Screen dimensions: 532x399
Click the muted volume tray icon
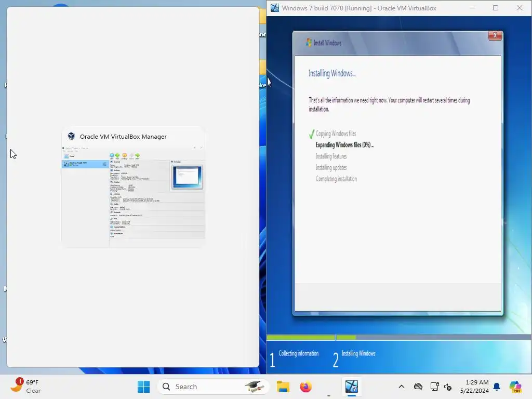point(448,387)
